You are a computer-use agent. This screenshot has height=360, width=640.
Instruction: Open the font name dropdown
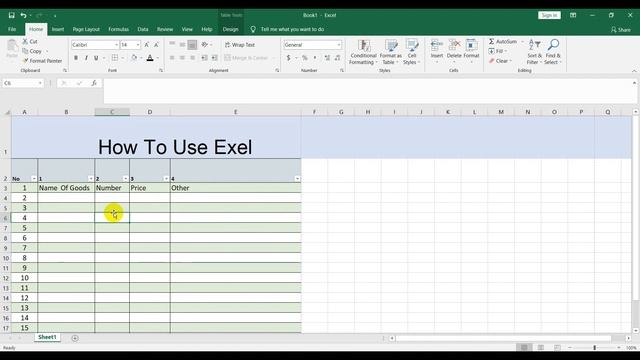point(117,45)
